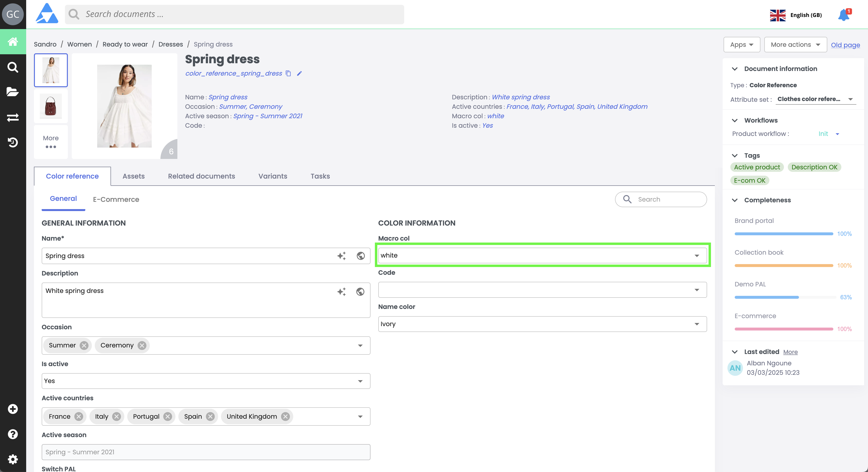Open the Macro col dropdown
Screen dimensions: 868x472
(x=696, y=256)
